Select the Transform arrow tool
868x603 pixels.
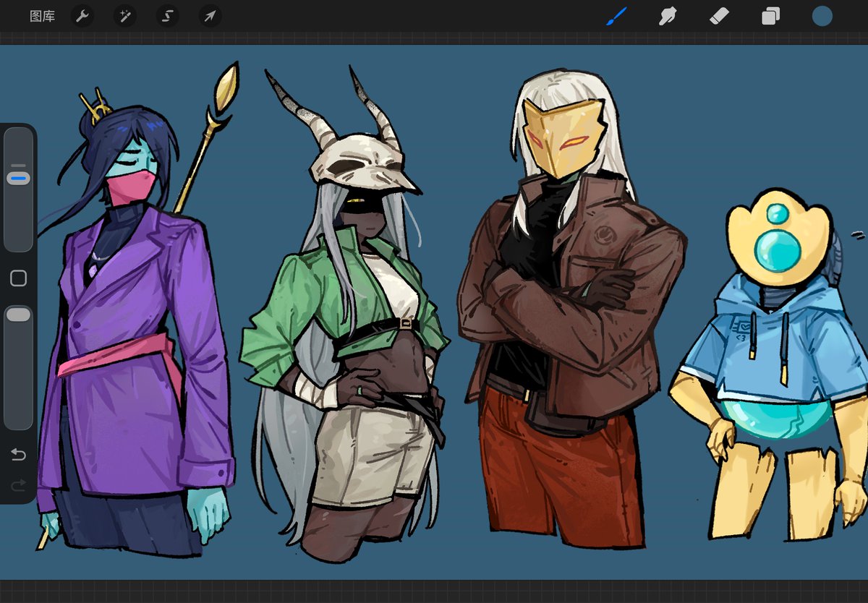click(210, 16)
